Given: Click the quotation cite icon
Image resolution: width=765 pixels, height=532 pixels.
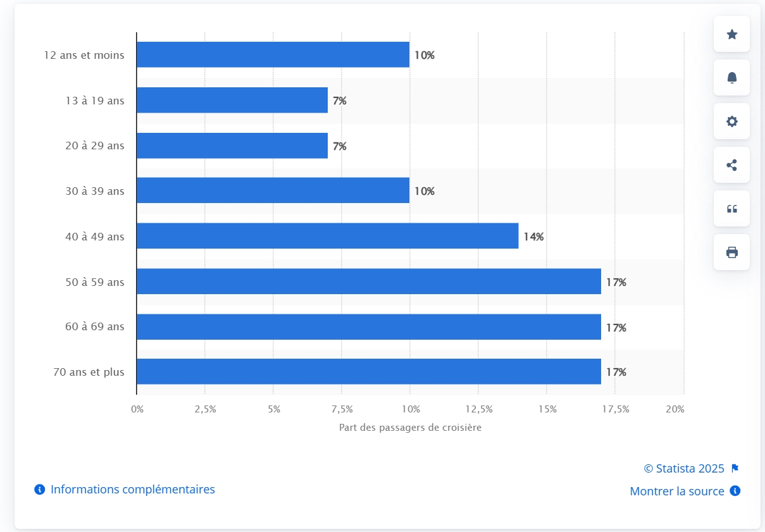Looking at the screenshot, I should [x=731, y=209].
